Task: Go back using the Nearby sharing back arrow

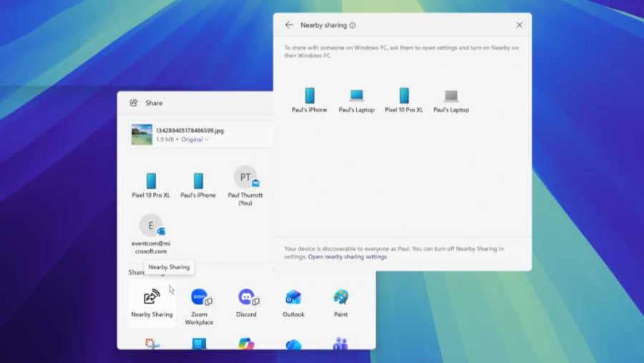Action: pyautogui.click(x=289, y=25)
